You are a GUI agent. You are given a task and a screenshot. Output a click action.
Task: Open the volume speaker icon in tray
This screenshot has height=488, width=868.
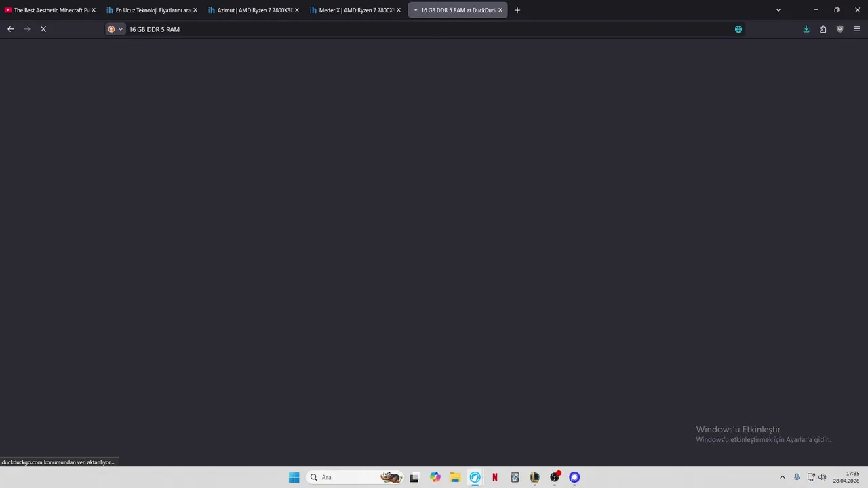click(x=823, y=477)
